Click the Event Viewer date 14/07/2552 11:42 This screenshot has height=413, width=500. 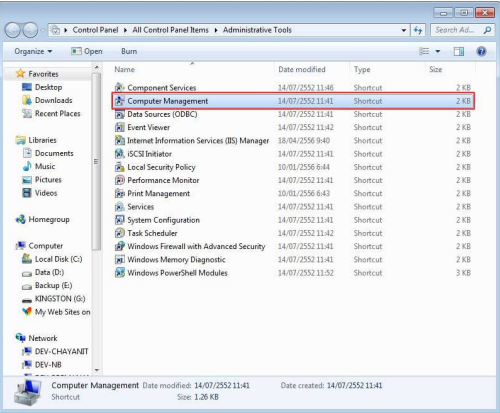pos(306,127)
